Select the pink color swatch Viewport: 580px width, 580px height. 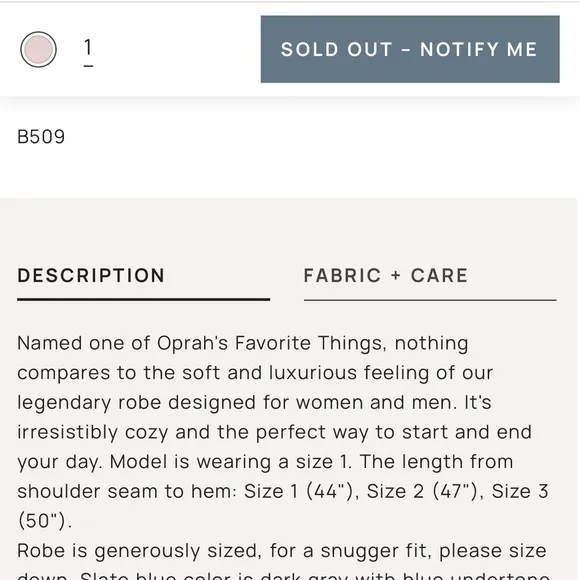click(x=38, y=50)
